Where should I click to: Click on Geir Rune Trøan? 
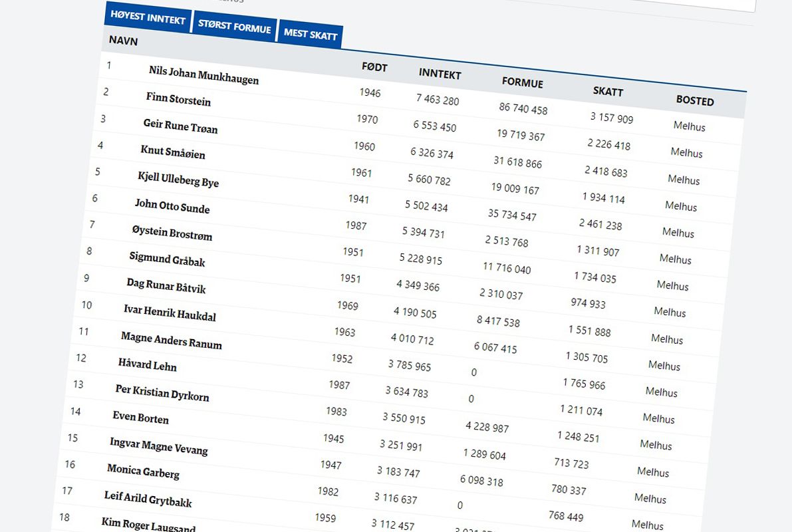tap(180, 126)
